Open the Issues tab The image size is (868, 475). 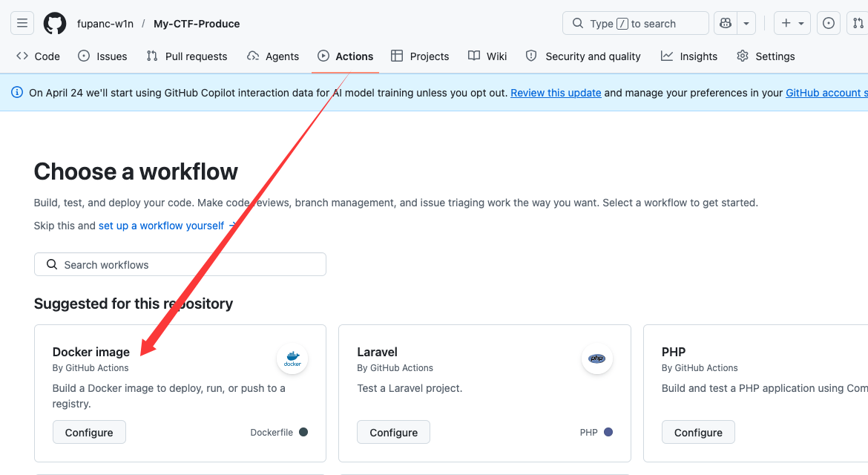(x=102, y=56)
